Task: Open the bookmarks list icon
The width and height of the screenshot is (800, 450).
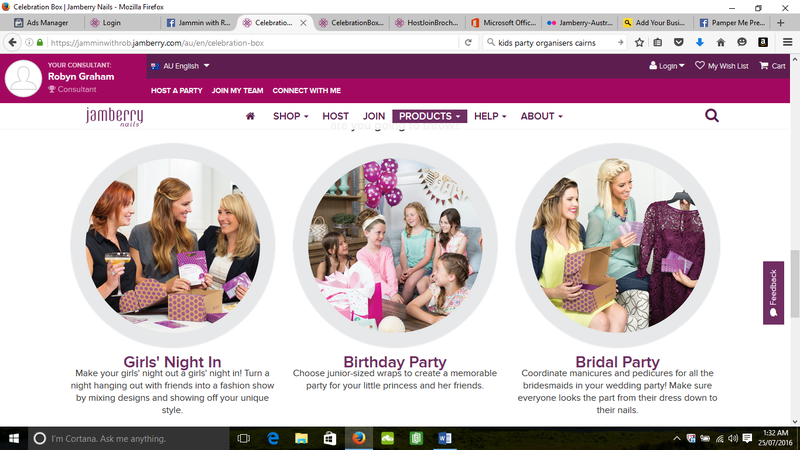Action: [x=658, y=42]
